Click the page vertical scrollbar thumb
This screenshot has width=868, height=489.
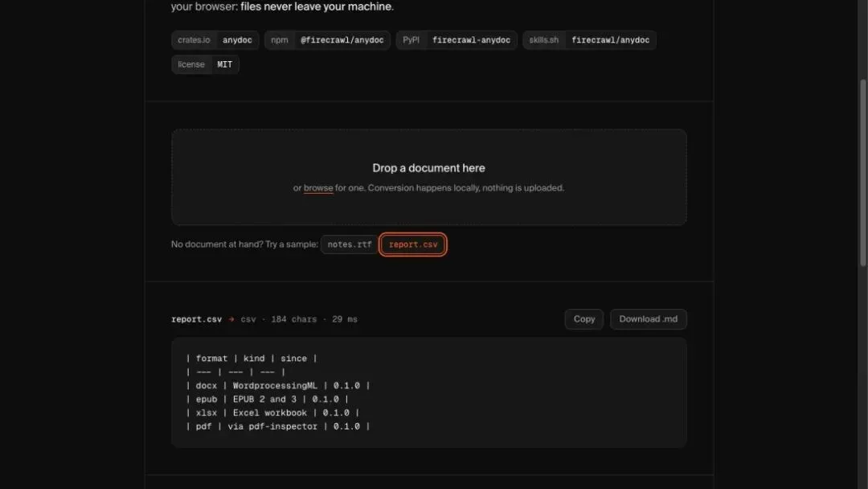tap(863, 174)
